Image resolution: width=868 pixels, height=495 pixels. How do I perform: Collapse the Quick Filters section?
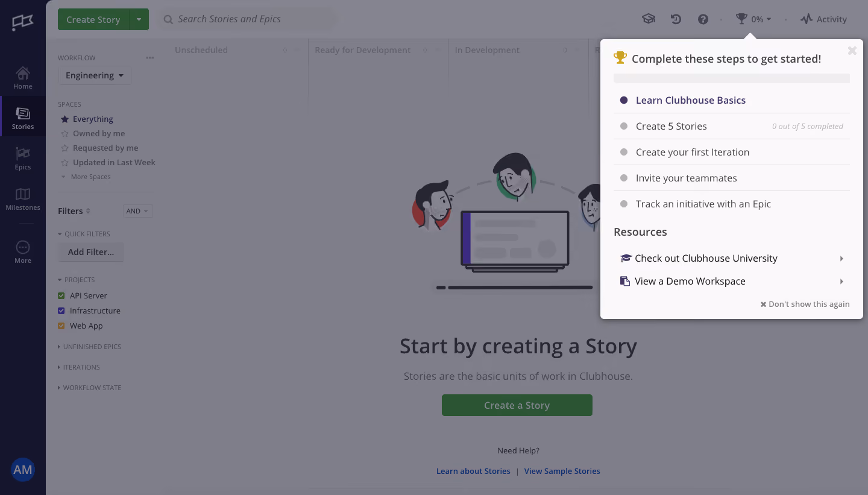point(84,234)
